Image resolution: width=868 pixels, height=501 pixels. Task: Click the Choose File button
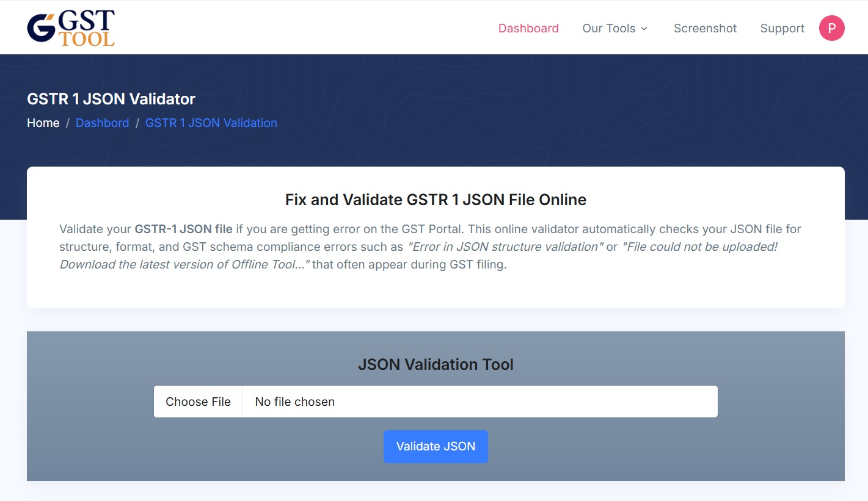[198, 401]
